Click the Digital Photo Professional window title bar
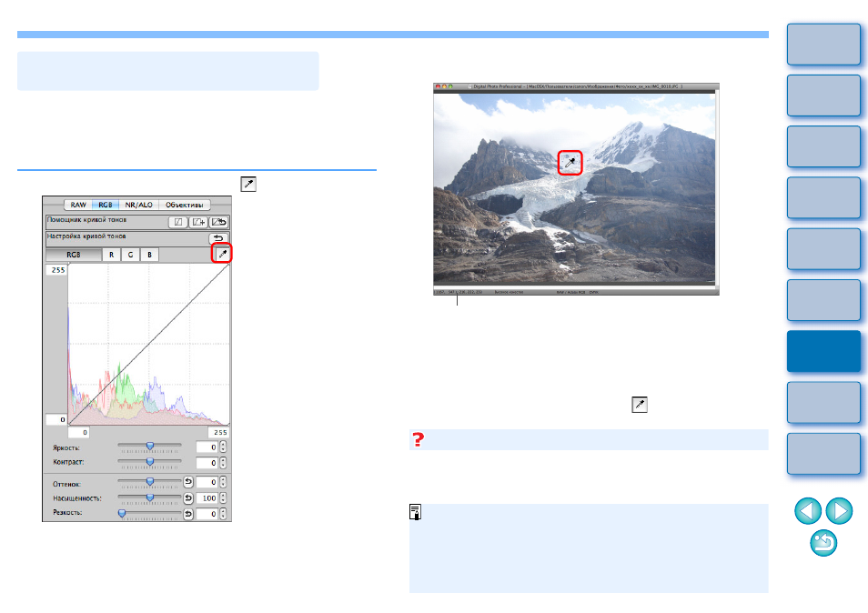Viewport: 868px width, 613px height. tap(576, 86)
